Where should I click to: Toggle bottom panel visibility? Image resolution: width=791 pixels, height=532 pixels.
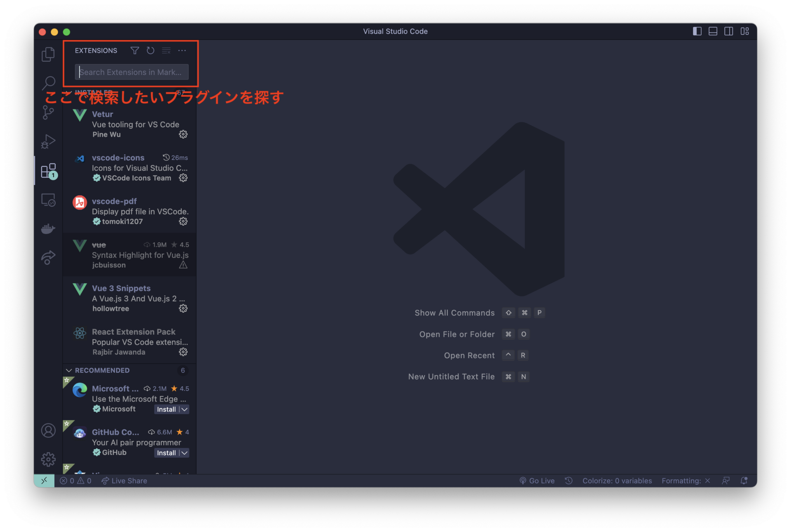[713, 31]
